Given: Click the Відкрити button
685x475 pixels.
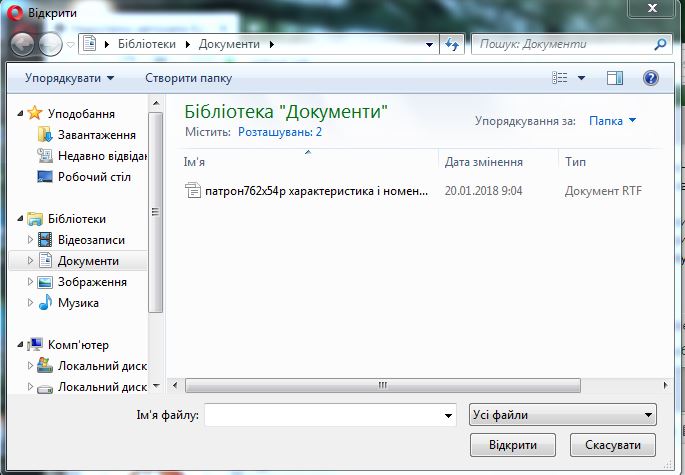Looking at the screenshot, I should click(513, 445).
